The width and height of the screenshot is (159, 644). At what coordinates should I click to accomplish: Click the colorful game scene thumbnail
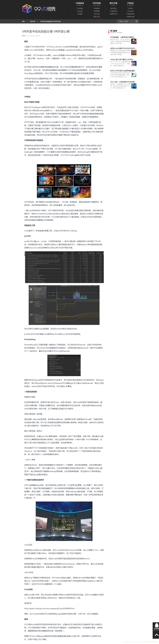134,86
